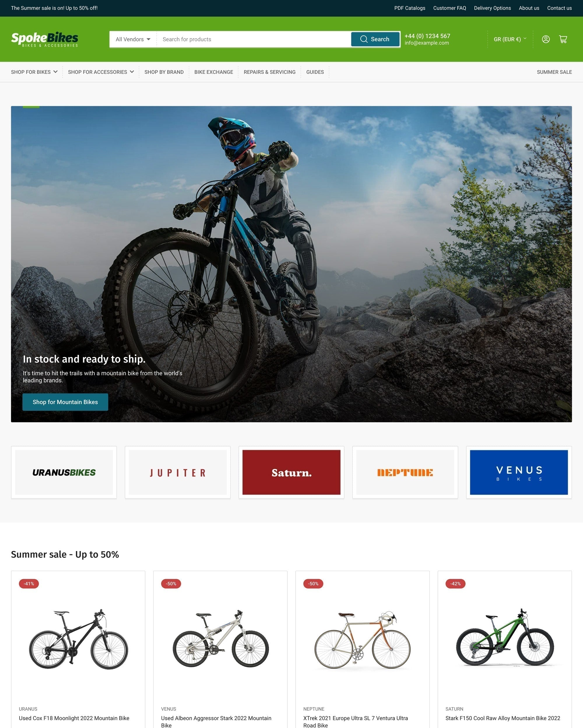Select the GUIDES navigation menu item
Viewport: 583px width, 728px height.
[x=315, y=72]
